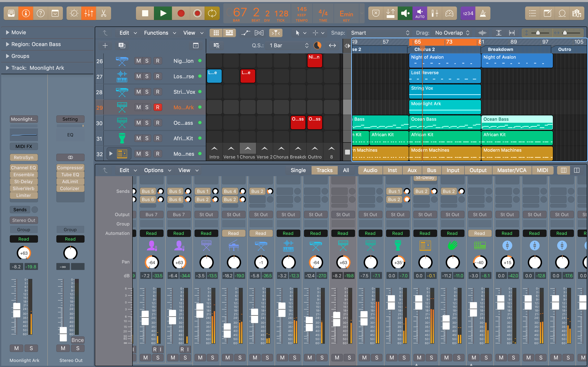
Task: Click the Count-in 1234 button
Action: (468, 13)
